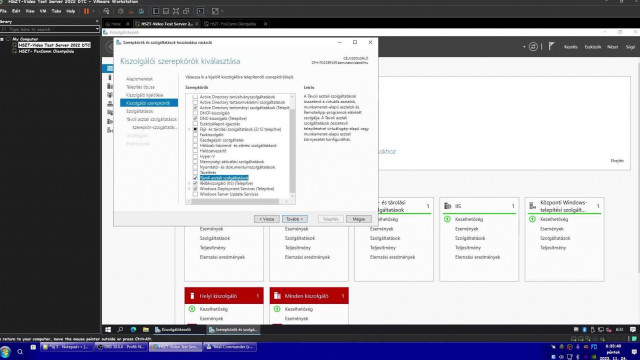This screenshot has height=360, width=640.
Task: Open the library search dropdown arrow
Action: [97, 29]
